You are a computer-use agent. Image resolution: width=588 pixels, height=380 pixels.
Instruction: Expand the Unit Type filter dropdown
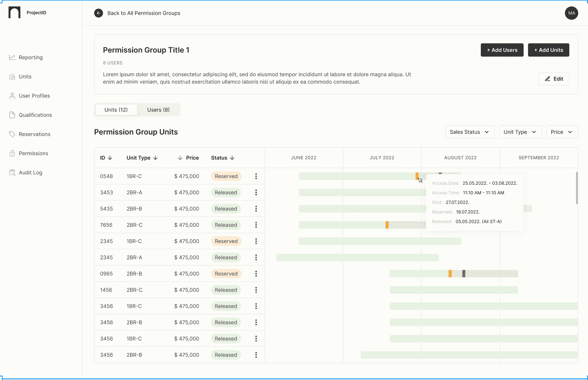click(520, 132)
